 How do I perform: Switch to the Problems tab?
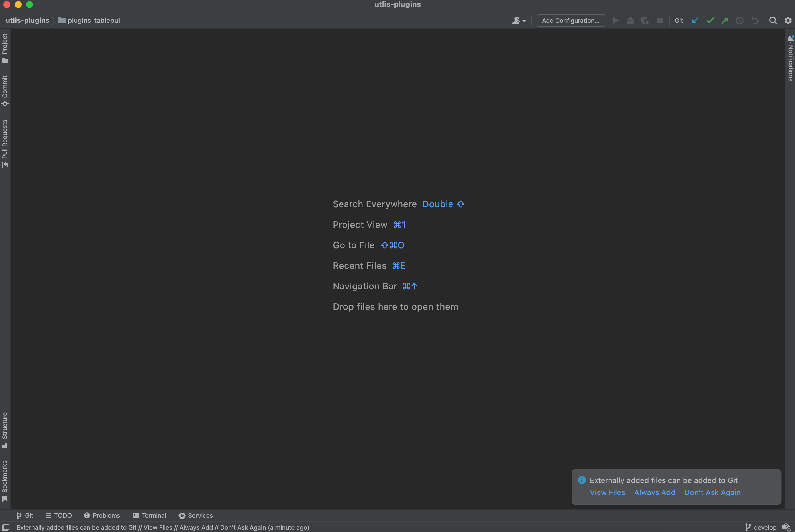tap(102, 515)
